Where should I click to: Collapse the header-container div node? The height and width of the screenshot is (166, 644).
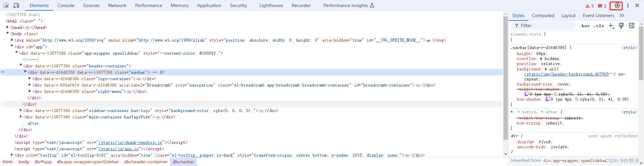[21, 65]
